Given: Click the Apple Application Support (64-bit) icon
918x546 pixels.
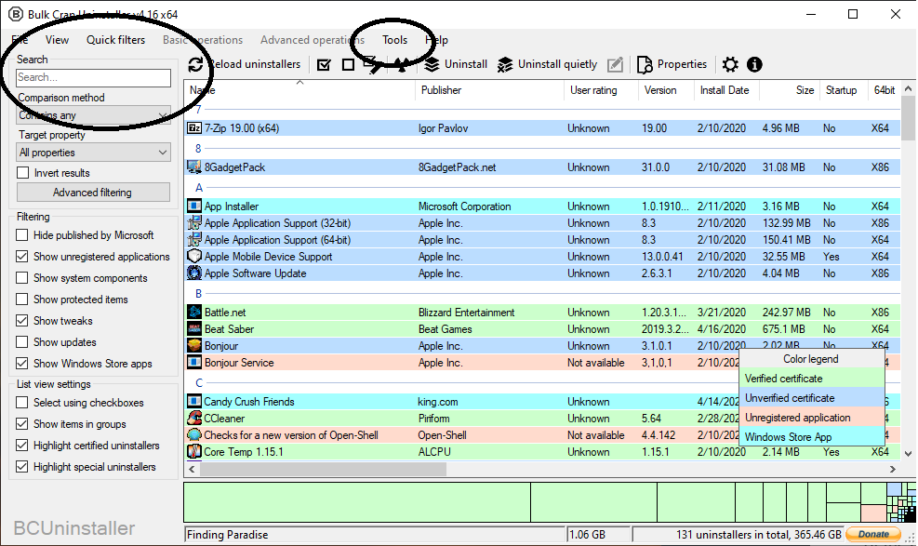Looking at the screenshot, I should pyautogui.click(x=194, y=239).
